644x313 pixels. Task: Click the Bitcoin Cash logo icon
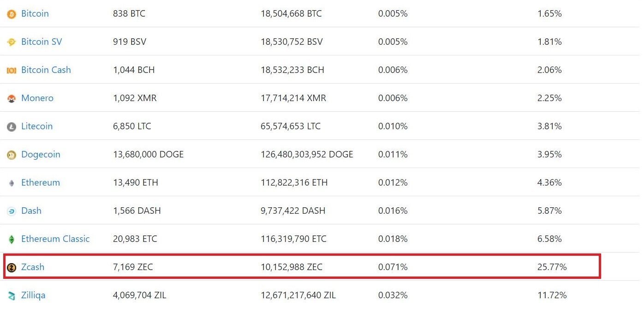tap(12, 71)
